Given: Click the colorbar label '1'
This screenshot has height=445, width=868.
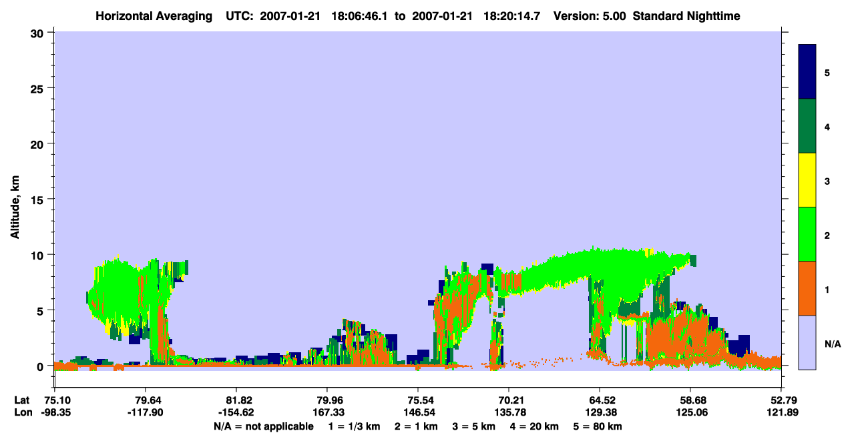Looking at the screenshot, I should click(x=827, y=289).
